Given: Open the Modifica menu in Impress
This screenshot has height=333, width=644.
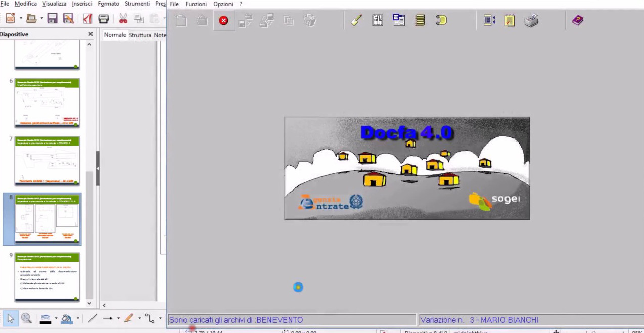Looking at the screenshot, I should [x=25, y=4].
